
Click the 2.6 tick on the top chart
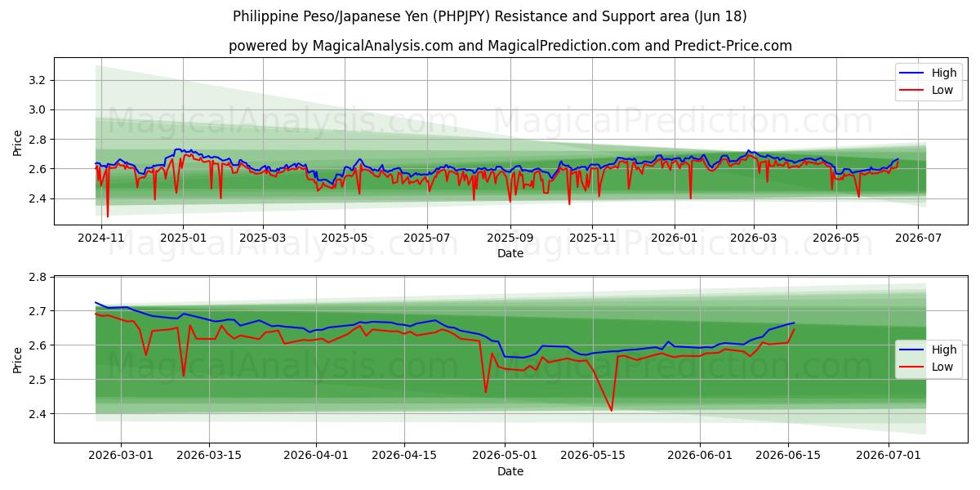39,169
